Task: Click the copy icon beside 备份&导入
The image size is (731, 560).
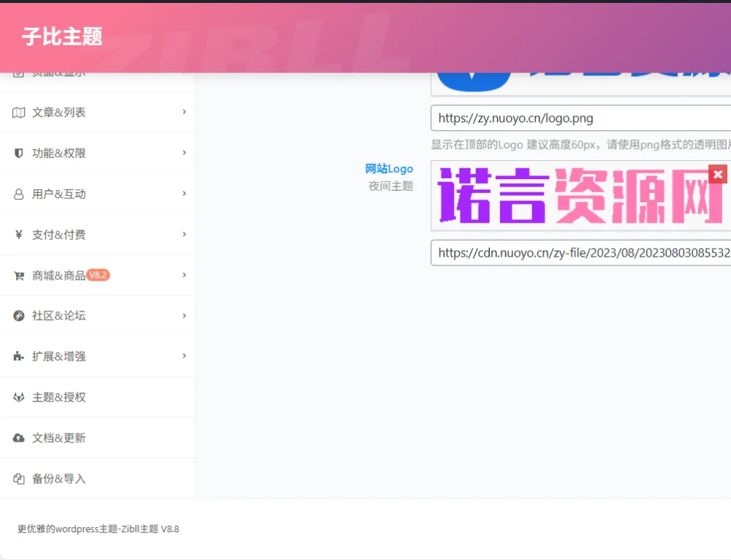Action: pos(19,479)
